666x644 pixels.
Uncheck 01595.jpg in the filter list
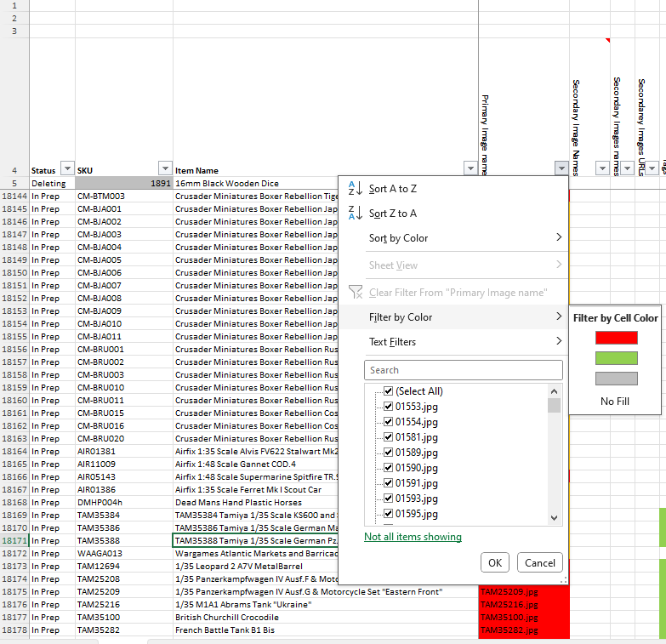point(388,513)
